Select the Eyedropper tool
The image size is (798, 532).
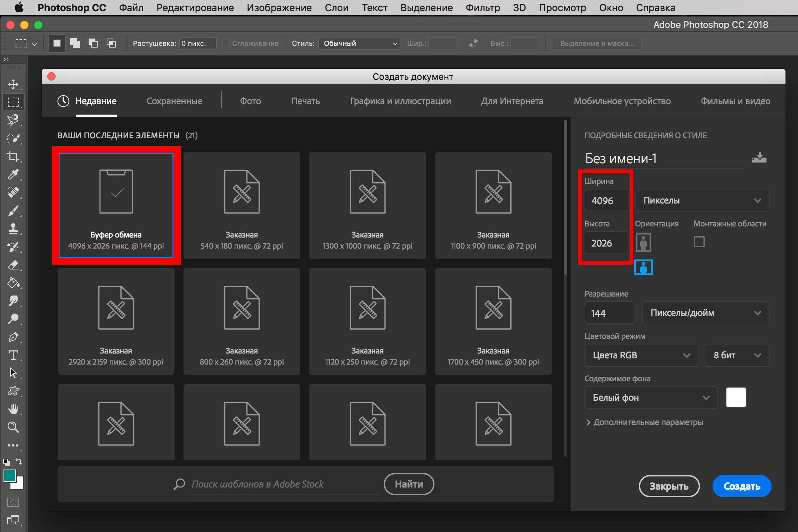coord(13,174)
